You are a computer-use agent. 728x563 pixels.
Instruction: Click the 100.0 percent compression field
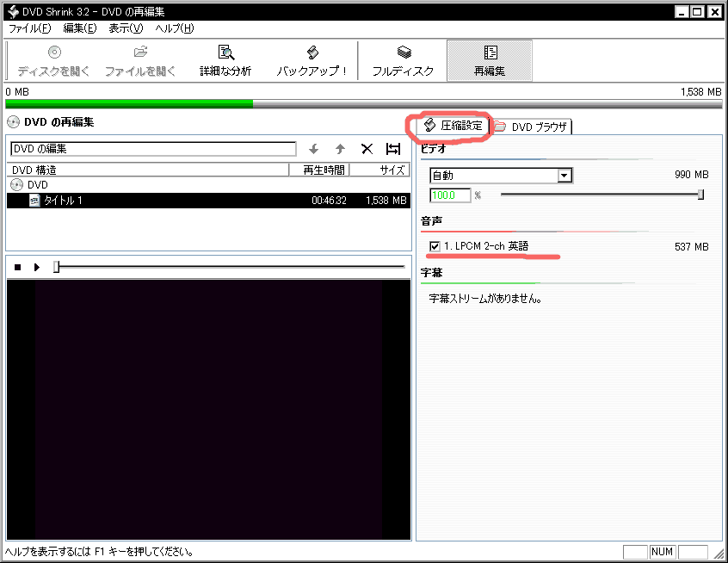click(x=450, y=195)
